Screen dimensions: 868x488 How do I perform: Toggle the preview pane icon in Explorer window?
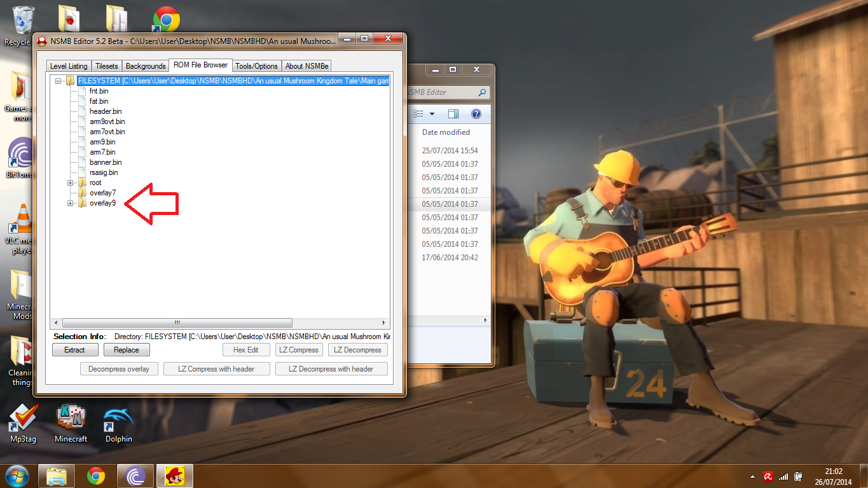click(453, 114)
